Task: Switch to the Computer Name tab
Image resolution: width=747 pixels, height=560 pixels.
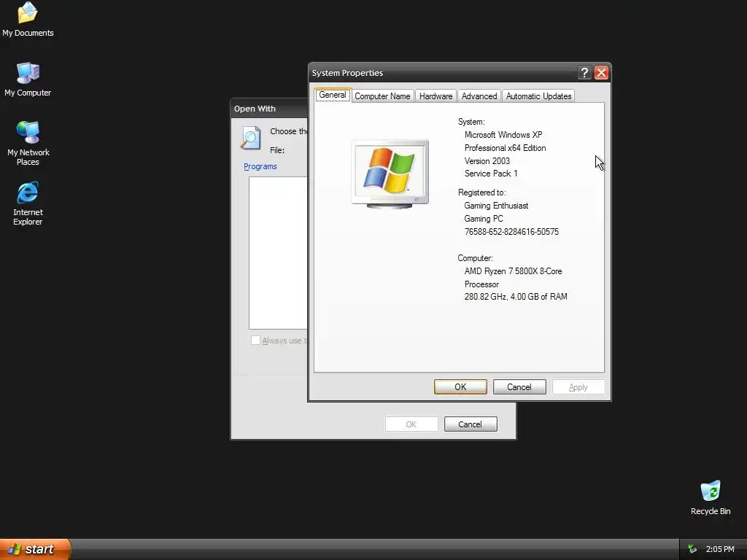Action: (382, 96)
